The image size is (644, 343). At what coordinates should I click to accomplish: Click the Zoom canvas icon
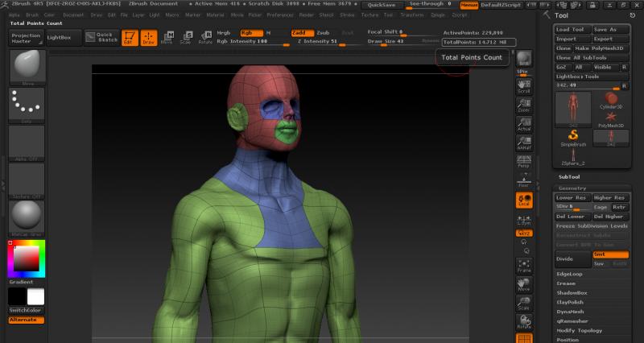point(524,105)
